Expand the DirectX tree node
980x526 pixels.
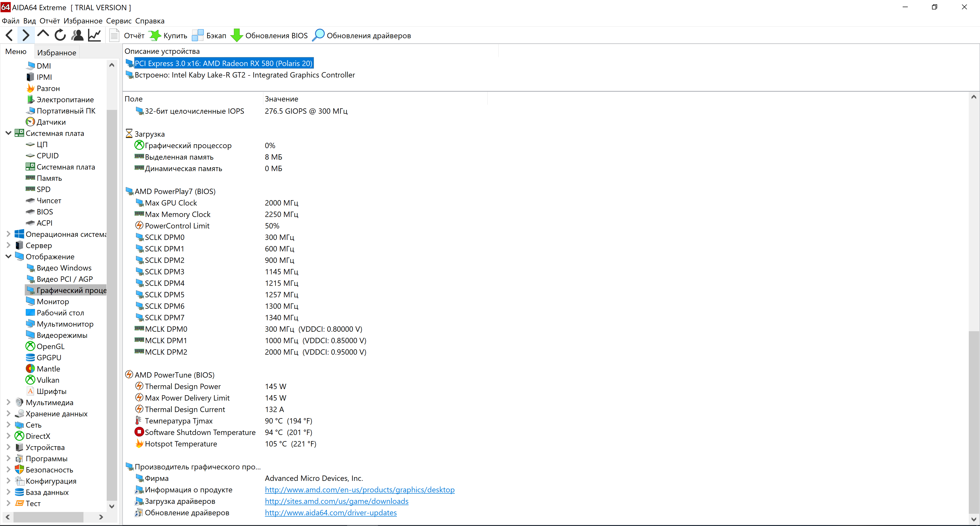[8, 436]
